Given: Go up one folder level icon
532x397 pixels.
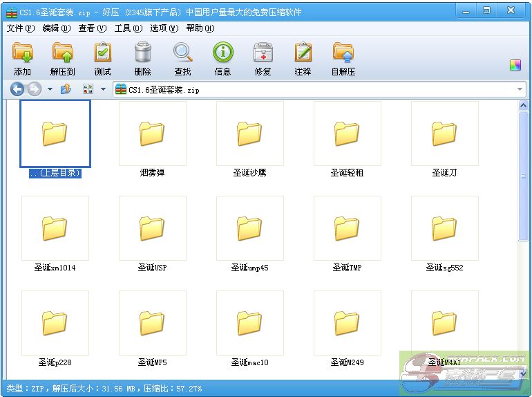Looking at the screenshot, I should coord(66,89).
